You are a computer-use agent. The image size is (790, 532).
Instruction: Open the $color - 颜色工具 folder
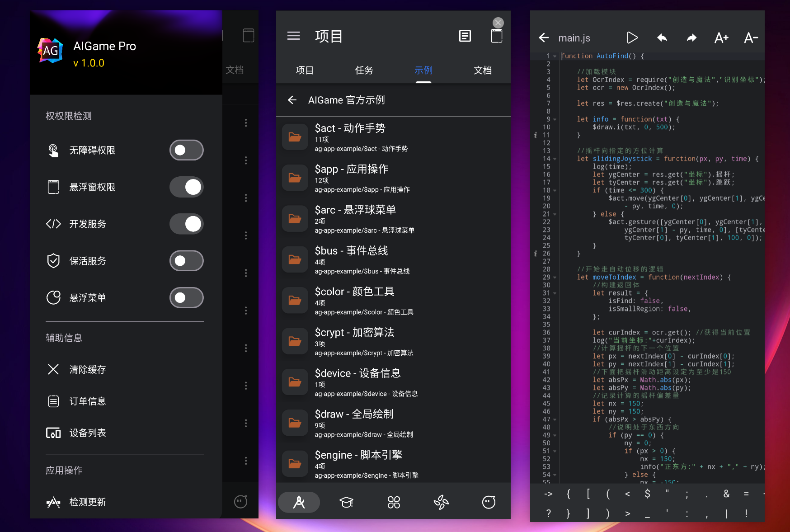pyautogui.click(x=393, y=301)
